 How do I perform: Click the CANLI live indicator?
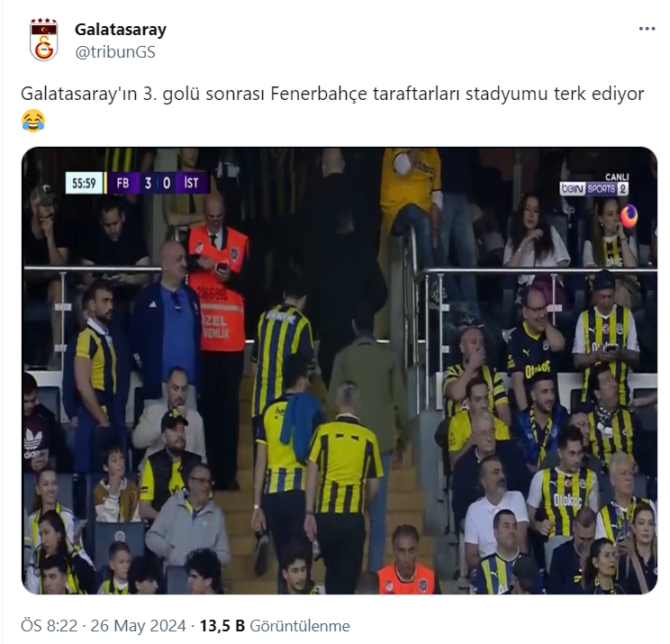pos(617,177)
